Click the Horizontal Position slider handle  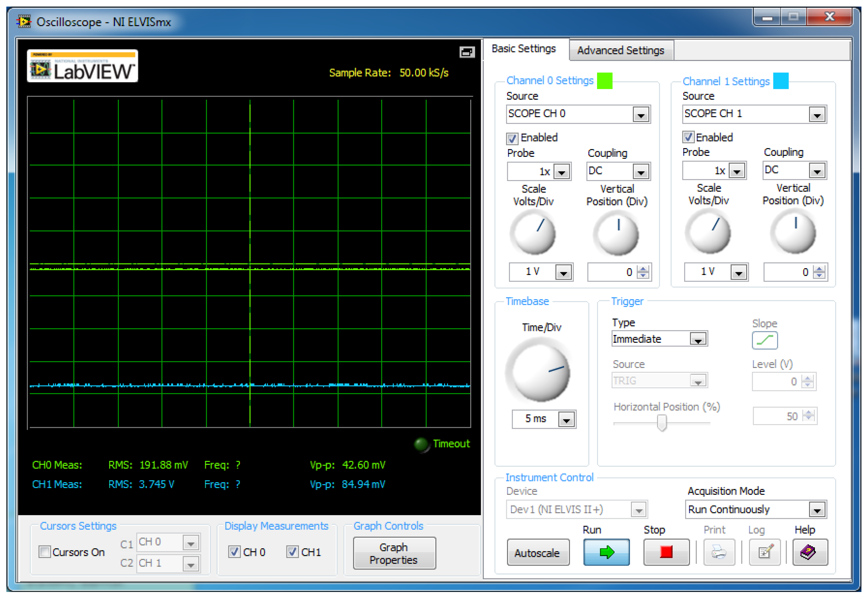tap(662, 423)
